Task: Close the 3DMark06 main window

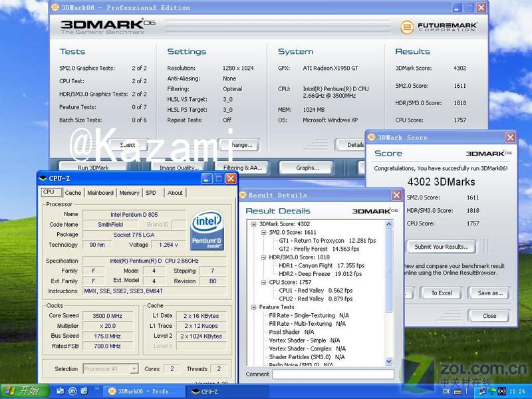Action: point(481,7)
